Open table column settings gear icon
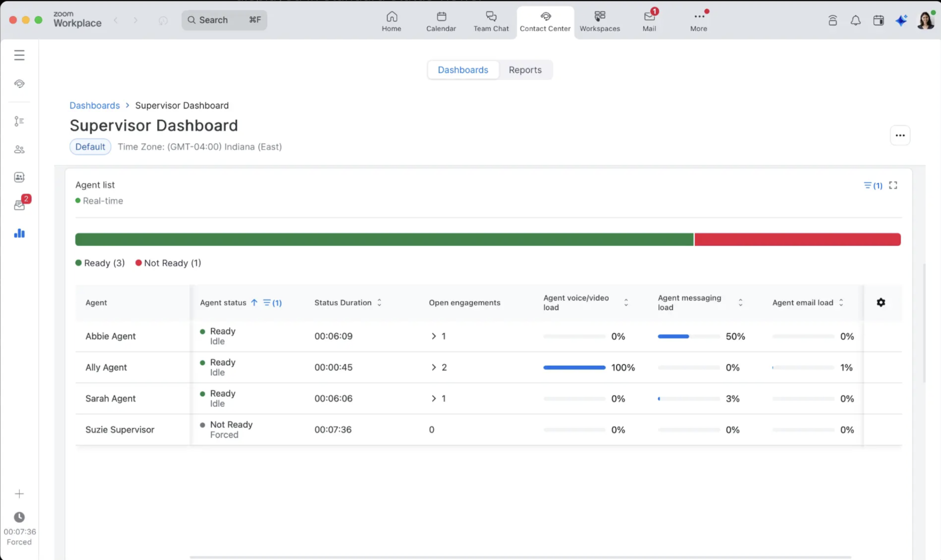Image resolution: width=941 pixels, height=560 pixels. pos(880,302)
